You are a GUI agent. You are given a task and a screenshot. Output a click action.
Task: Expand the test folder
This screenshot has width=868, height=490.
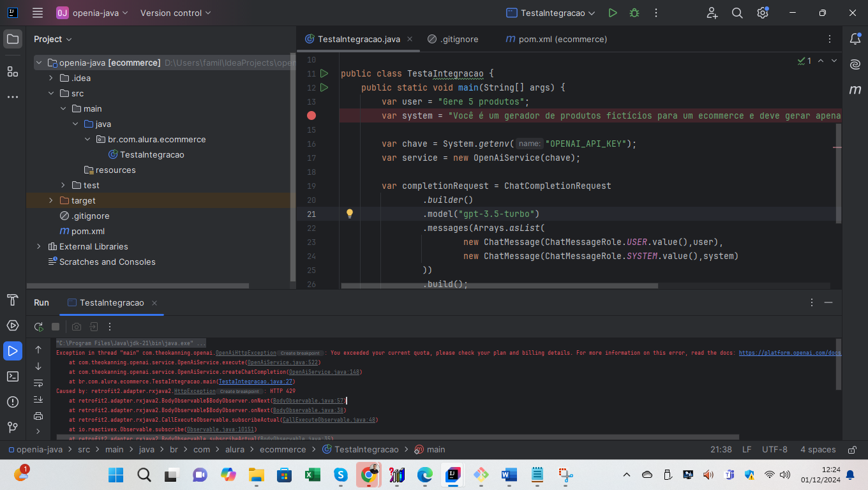(x=63, y=185)
